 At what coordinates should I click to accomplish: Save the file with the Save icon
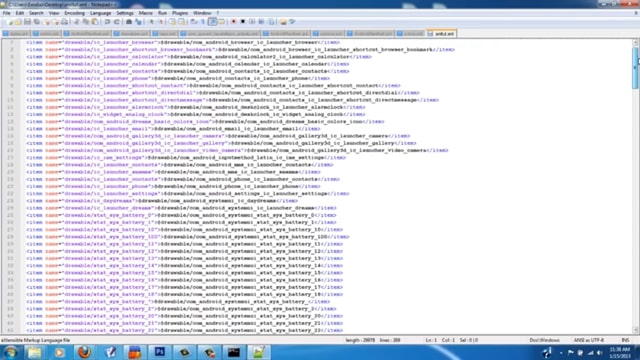(x=27, y=22)
